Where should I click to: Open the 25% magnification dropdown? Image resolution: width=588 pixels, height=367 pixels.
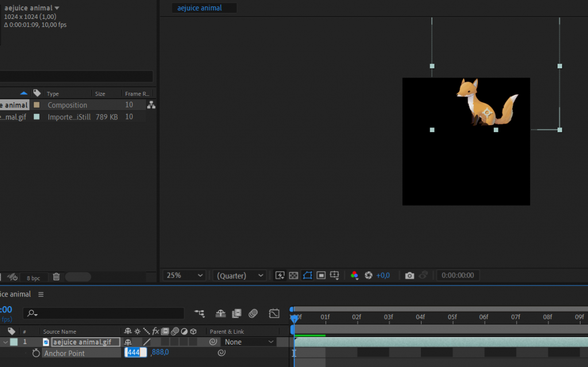184,275
